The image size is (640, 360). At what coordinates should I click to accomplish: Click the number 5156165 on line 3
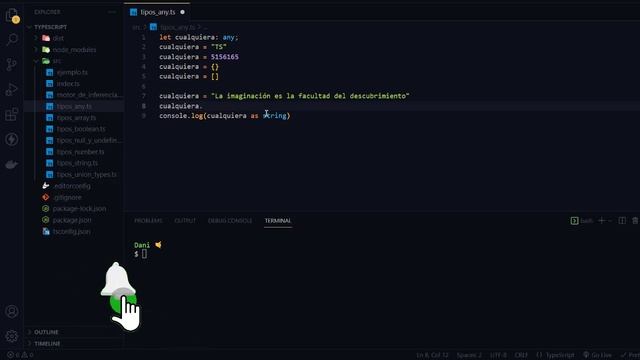point(224,57)
